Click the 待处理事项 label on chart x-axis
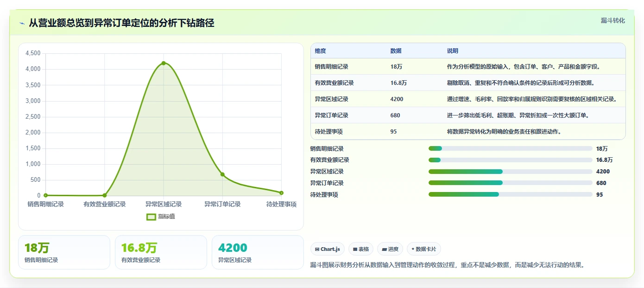Viewport: 644px width, 288px height. point(281,204)
